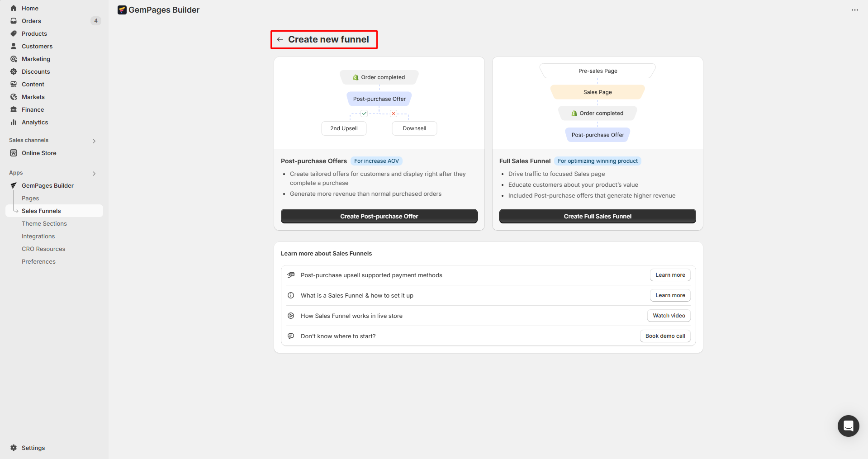
Task: Click the Sales Page step in the funnel diagram
Action: [x=598, y=92]
